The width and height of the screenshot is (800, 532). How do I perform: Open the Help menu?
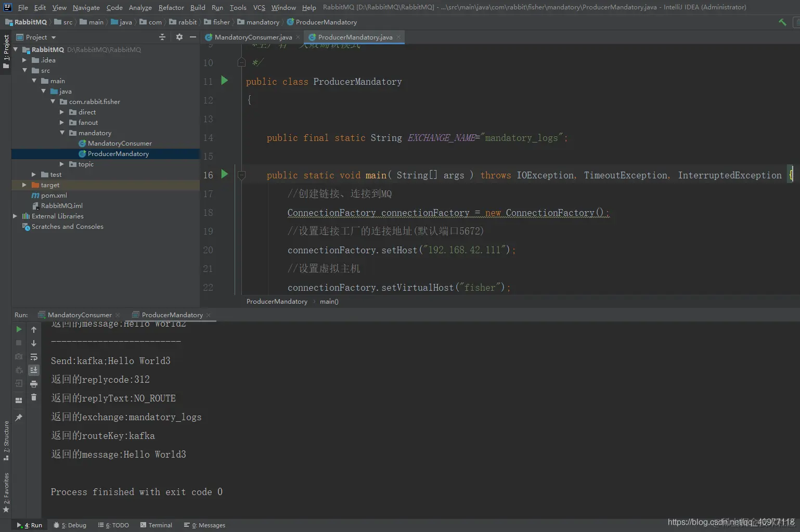click(309, 7)
